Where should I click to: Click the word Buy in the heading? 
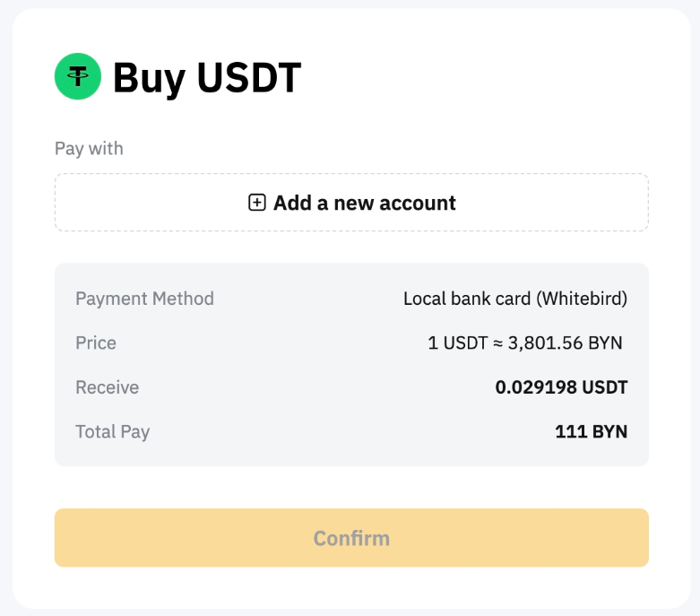(x=149, y=78)
